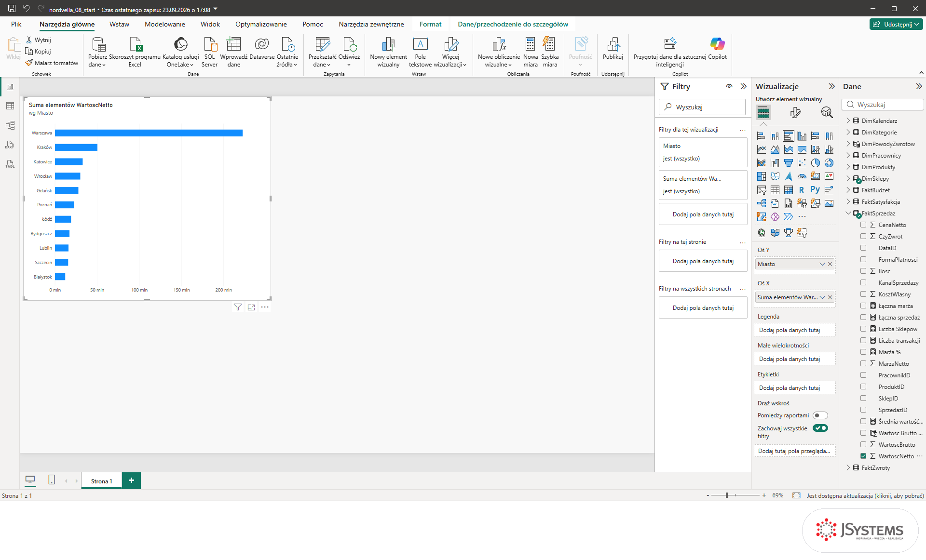Click Pole tekstowe ribbon icon

click(x=420, y=52)
